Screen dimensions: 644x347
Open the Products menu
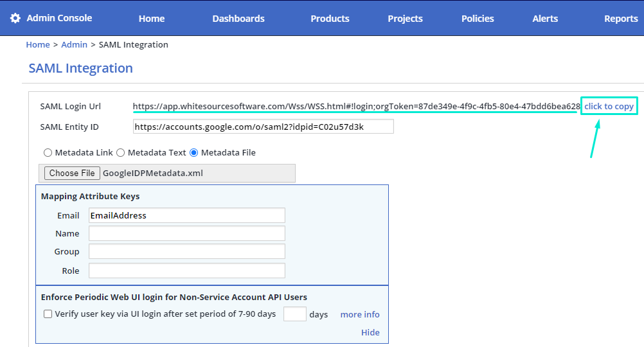(330, 19)
